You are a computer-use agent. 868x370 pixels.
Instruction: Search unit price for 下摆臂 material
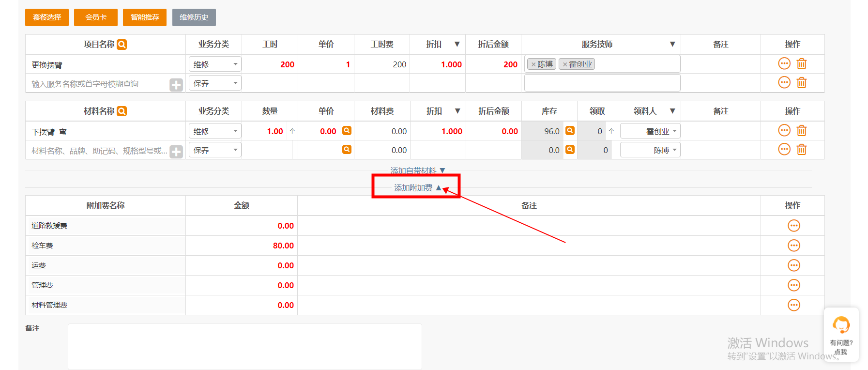[x=347, y=130]
